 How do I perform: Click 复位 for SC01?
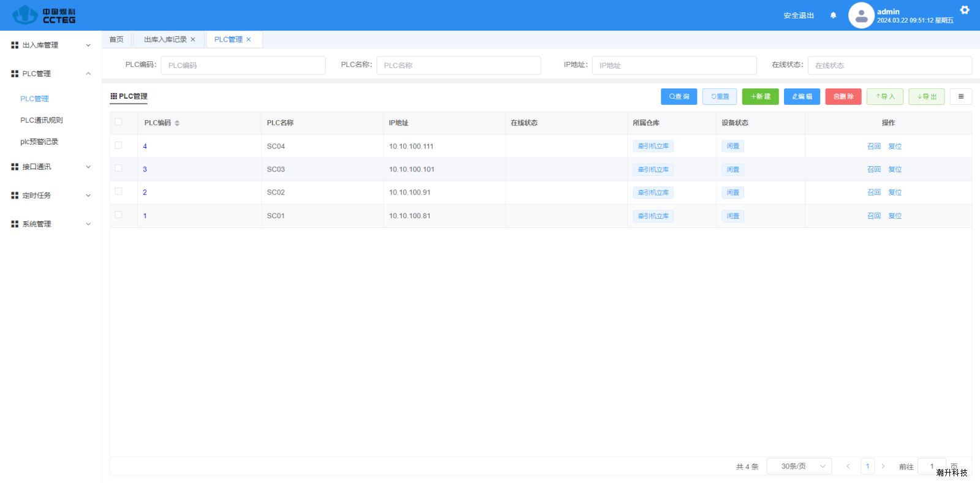coord(895,216)
